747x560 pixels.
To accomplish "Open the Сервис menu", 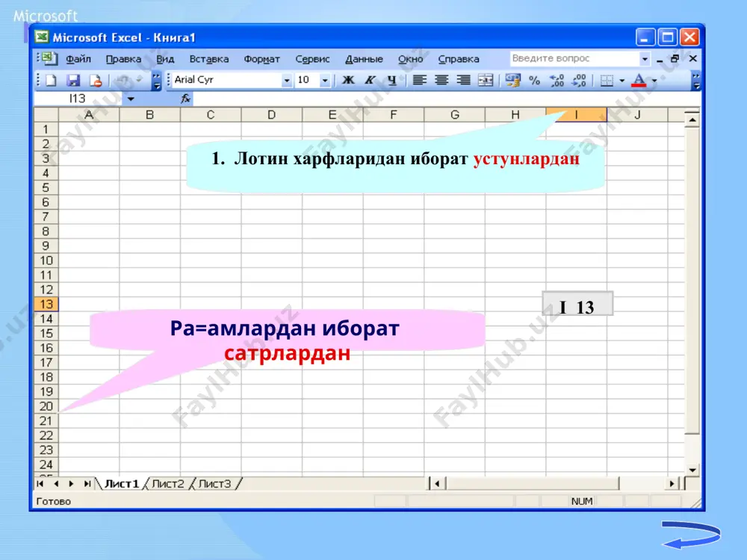I will [x=312, y=59].
